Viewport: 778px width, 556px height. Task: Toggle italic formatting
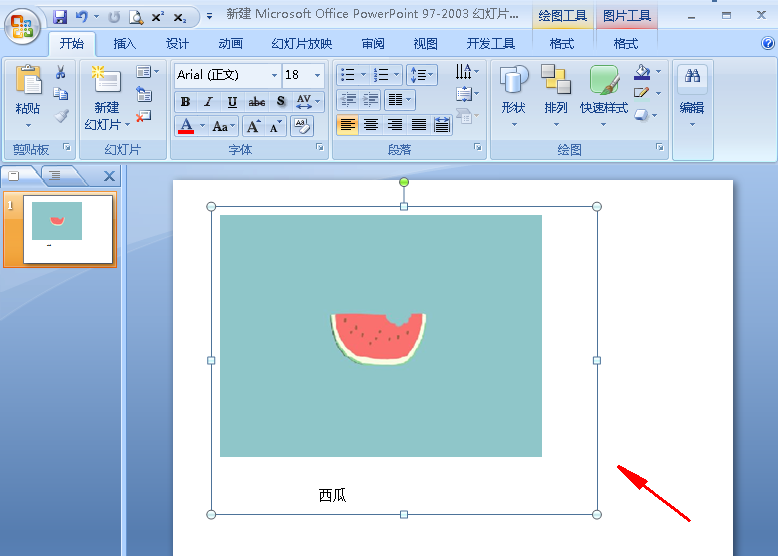click(208, 102)
